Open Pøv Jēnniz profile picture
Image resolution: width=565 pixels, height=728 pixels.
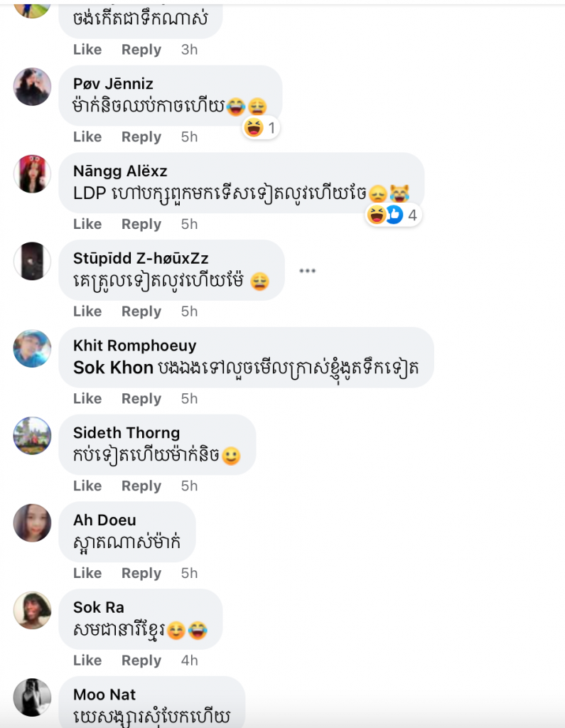point(32,87)
